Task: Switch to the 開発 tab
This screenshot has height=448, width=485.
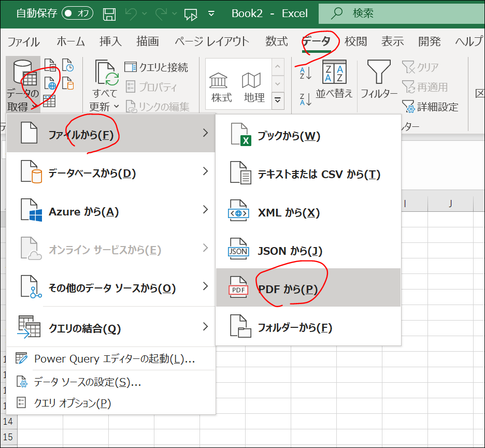Action: tap(430, 41)
